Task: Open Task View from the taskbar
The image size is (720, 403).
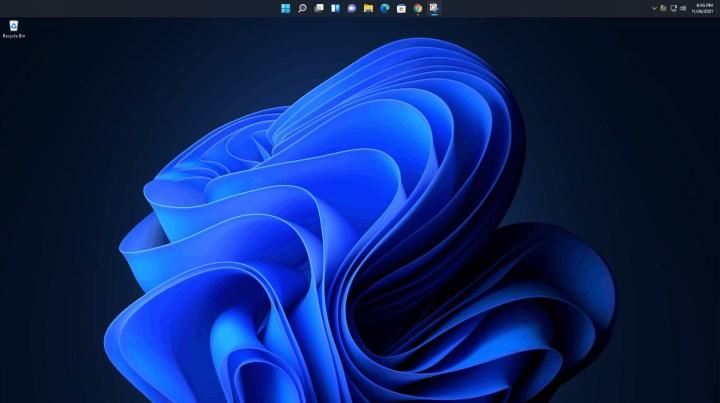Action: pos(319,8)
